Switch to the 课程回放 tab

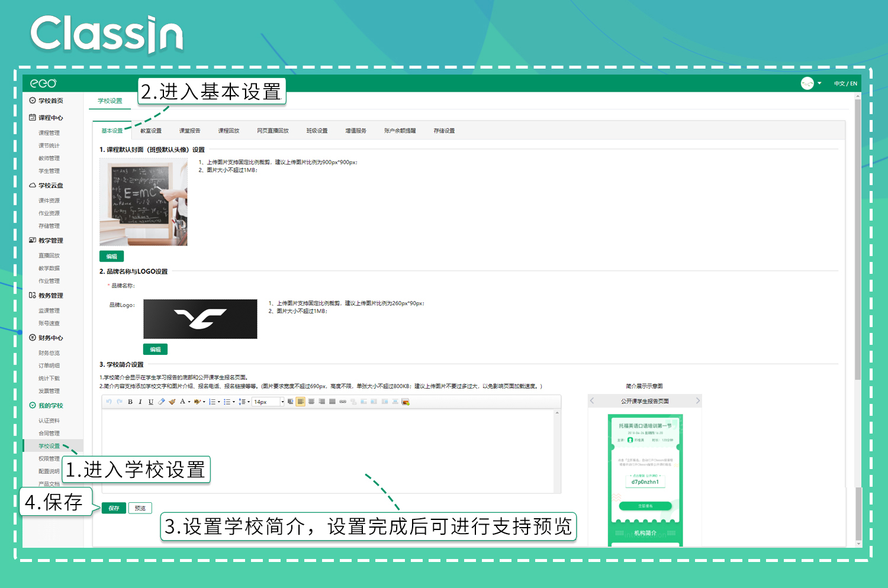[x=229, y=131]
